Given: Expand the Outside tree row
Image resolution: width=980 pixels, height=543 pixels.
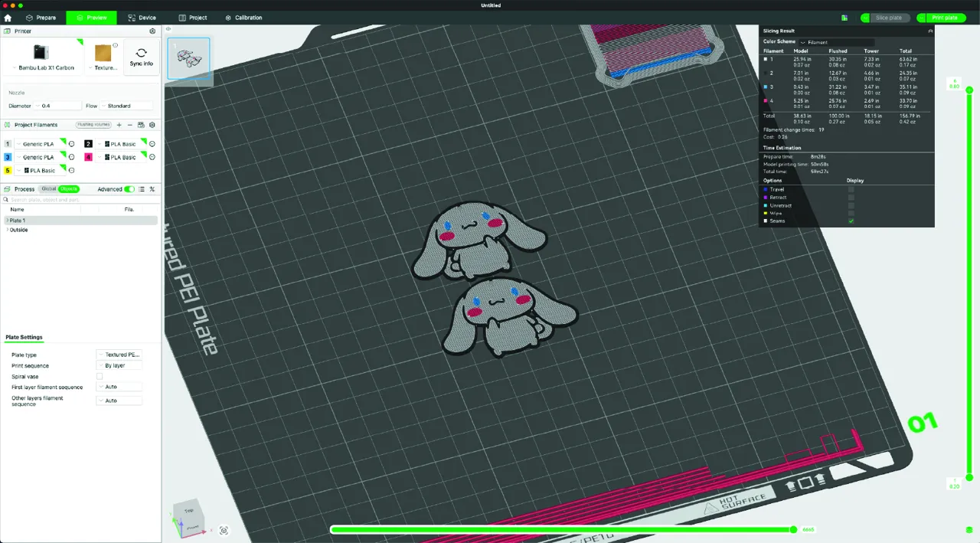Looking at the screenshot, I should point(7,230).
